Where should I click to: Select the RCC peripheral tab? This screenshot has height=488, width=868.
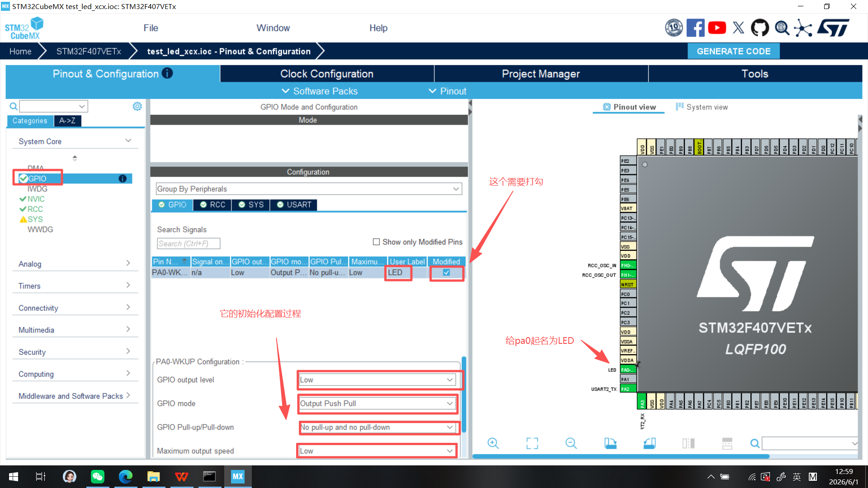tap(212, 205)
